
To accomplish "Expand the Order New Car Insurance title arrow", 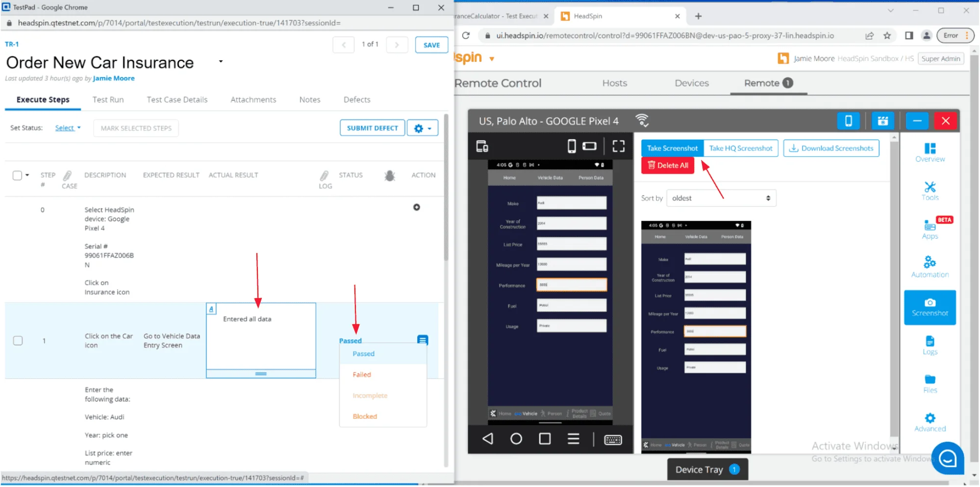I will (221, 61).
